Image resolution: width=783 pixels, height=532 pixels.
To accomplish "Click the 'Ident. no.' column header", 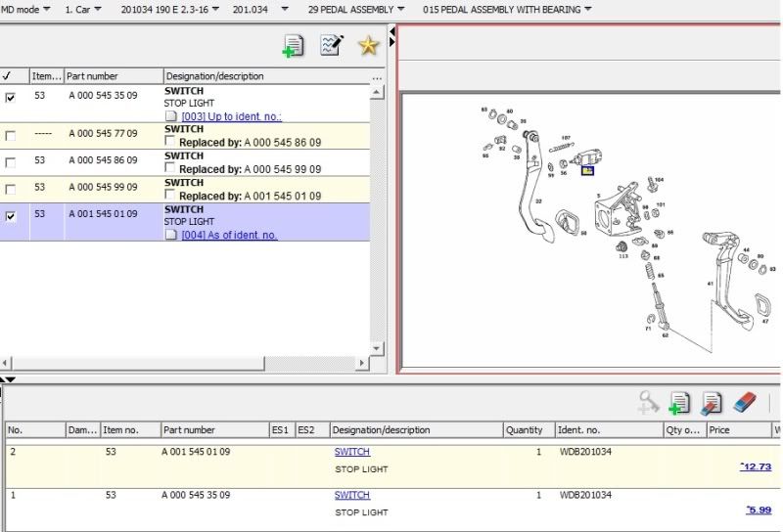I will tap(609, 429).
